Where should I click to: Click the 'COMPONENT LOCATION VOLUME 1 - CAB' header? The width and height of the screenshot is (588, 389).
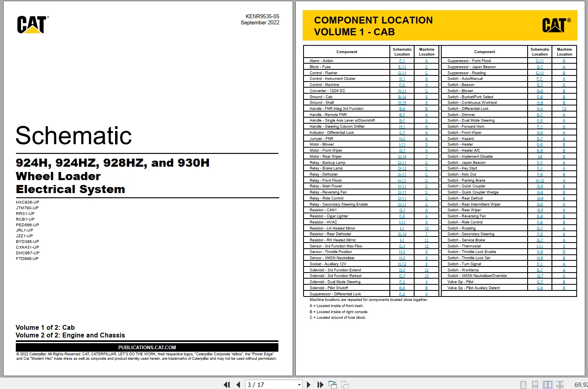[x=373, y=26]
